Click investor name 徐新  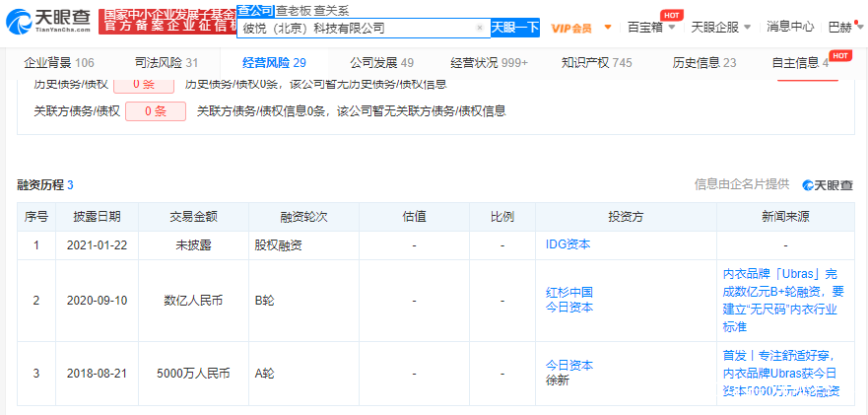(558, 380)
